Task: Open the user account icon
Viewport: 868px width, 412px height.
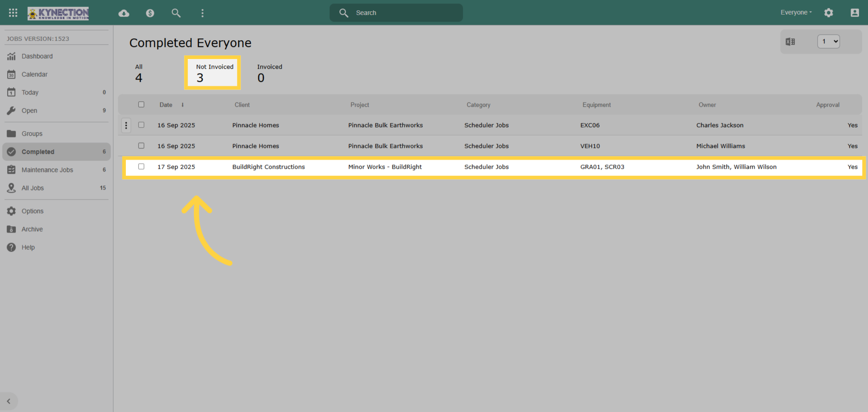Action: [x=855, y=13]
